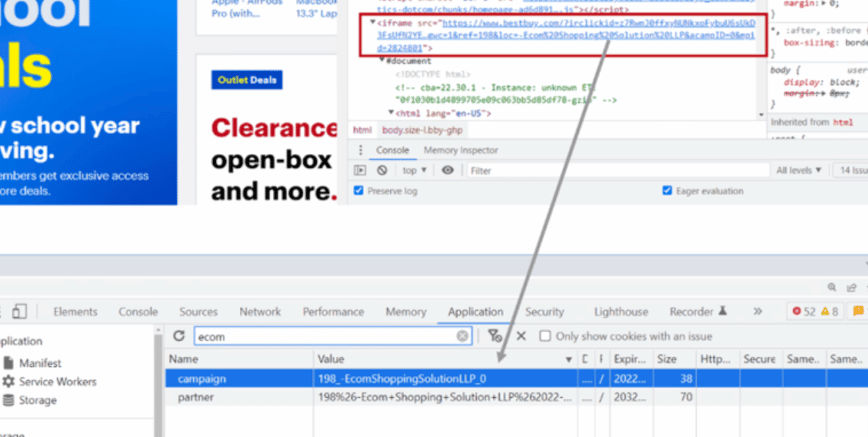Click the Outlet Deals button
This screenshot has height=437, width=868.
[x=247, y=80]
